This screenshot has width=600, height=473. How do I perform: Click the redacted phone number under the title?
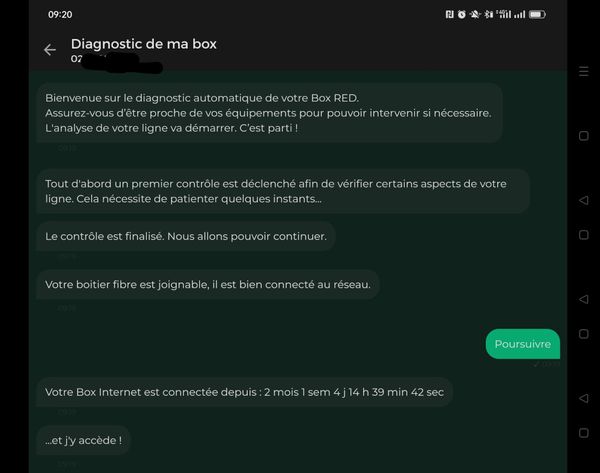click(115, 60)
